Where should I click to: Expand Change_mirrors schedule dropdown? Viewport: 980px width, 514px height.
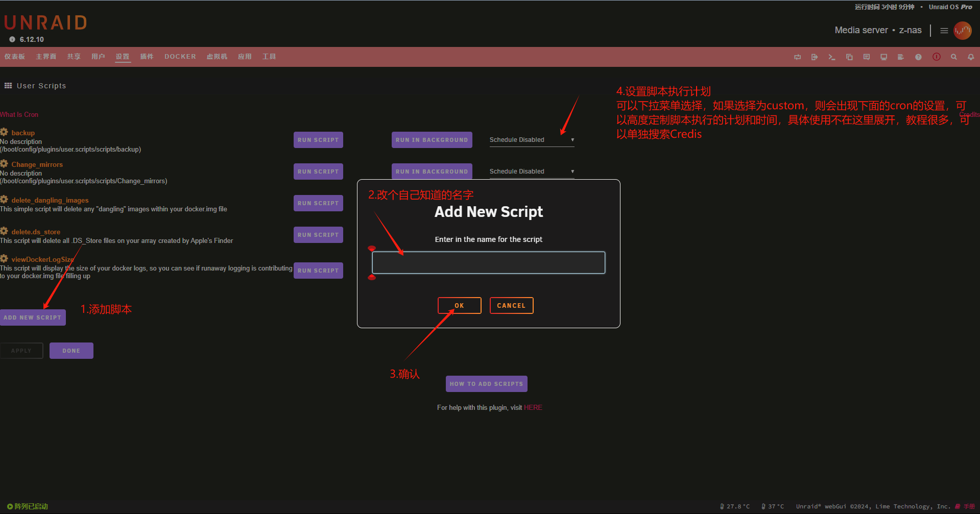(532, 172)
